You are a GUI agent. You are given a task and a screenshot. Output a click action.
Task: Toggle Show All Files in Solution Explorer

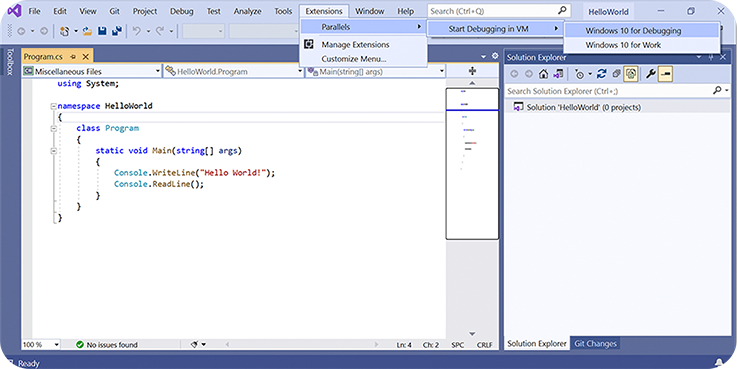pyautogui.click(x=631, y=74)
